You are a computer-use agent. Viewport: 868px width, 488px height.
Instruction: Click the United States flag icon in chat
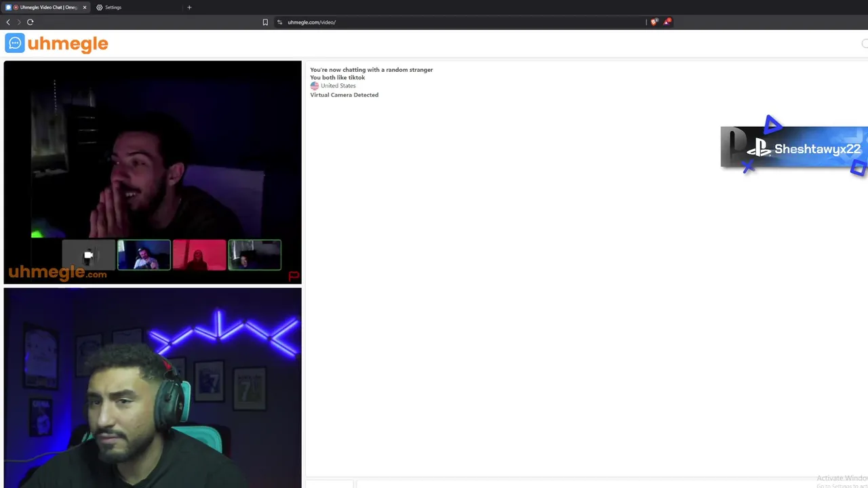315,86
